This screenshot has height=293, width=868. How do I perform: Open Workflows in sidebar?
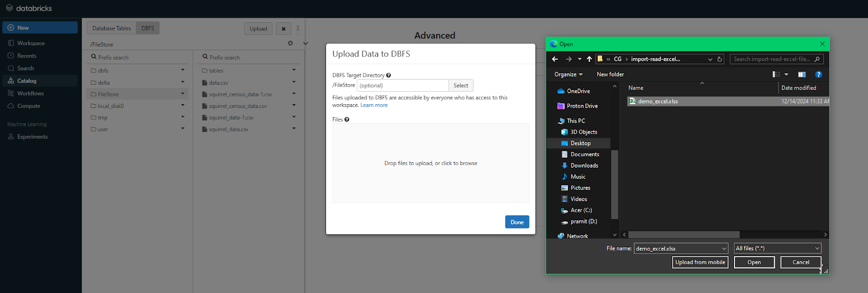pos(30,93)
